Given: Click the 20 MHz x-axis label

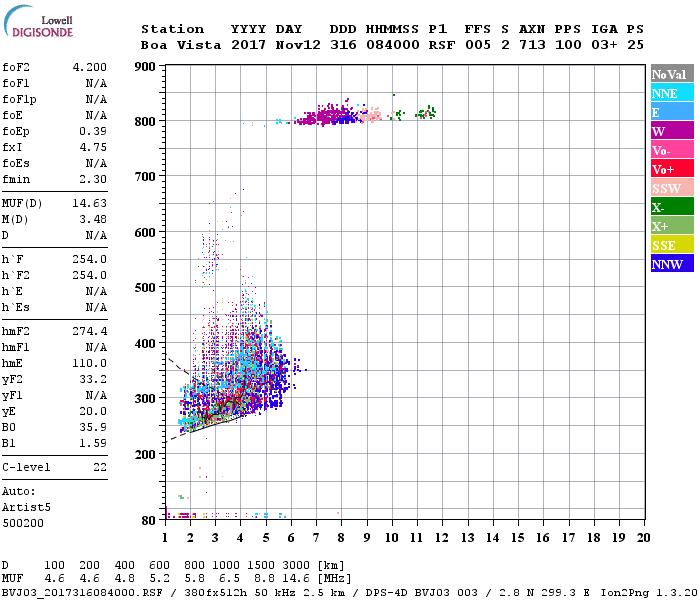Looking at the screenshot, I should [x=643, y=538].
